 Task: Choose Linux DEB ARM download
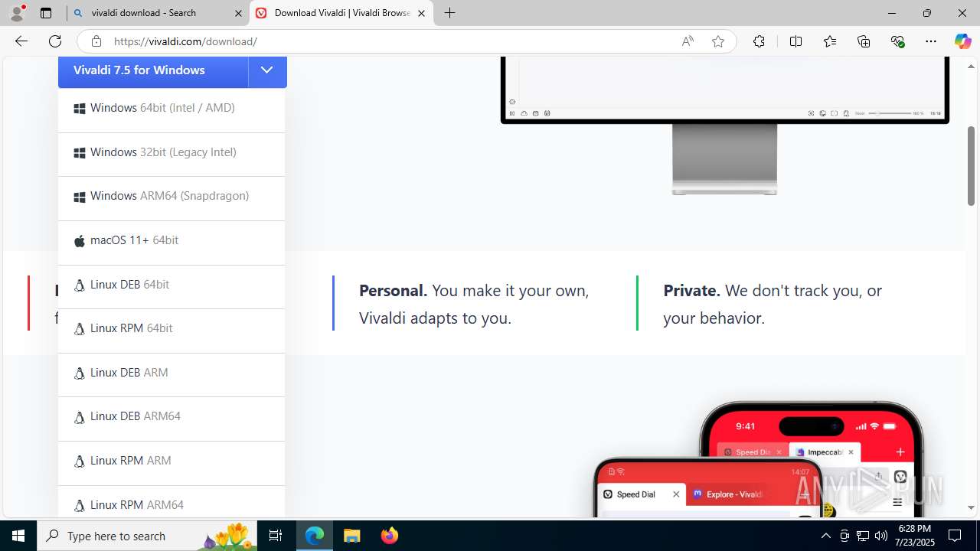pyautogui.click(x=171, y=374)
